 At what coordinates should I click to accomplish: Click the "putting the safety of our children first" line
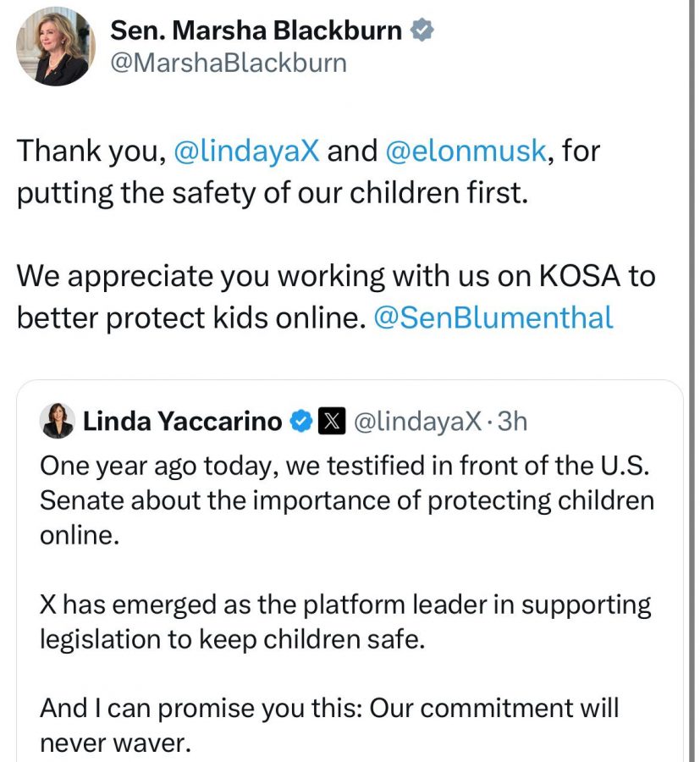point(271,193)
